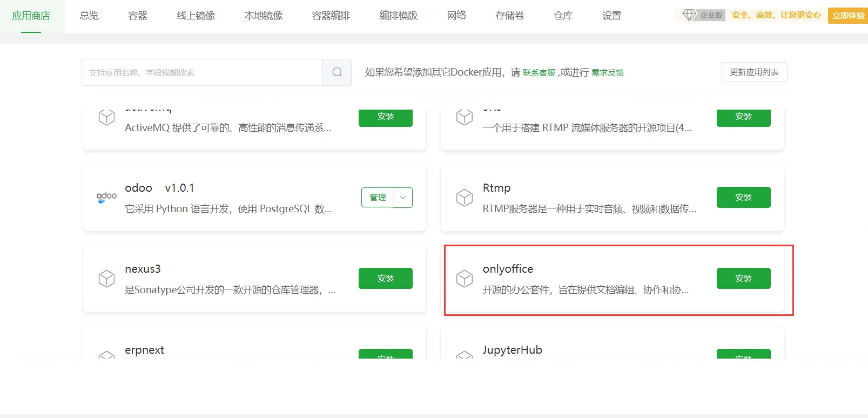Switch to the 总览 tab
The image size is (868, 418).
coord(89,16)
